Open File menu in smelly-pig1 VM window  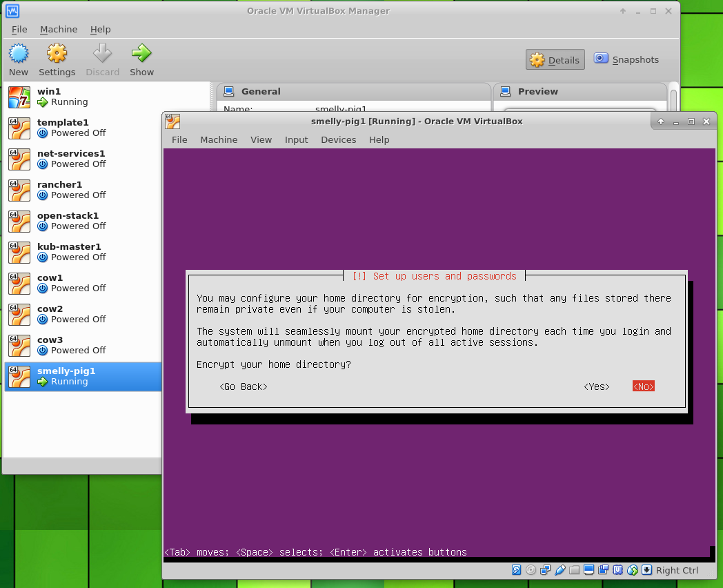point(179,139)
